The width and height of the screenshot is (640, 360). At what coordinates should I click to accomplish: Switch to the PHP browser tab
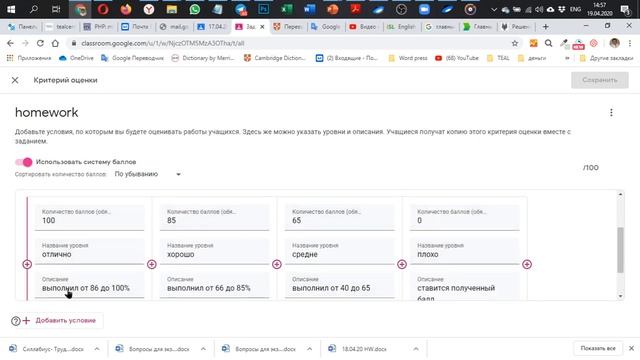click(x=98, y=27)
